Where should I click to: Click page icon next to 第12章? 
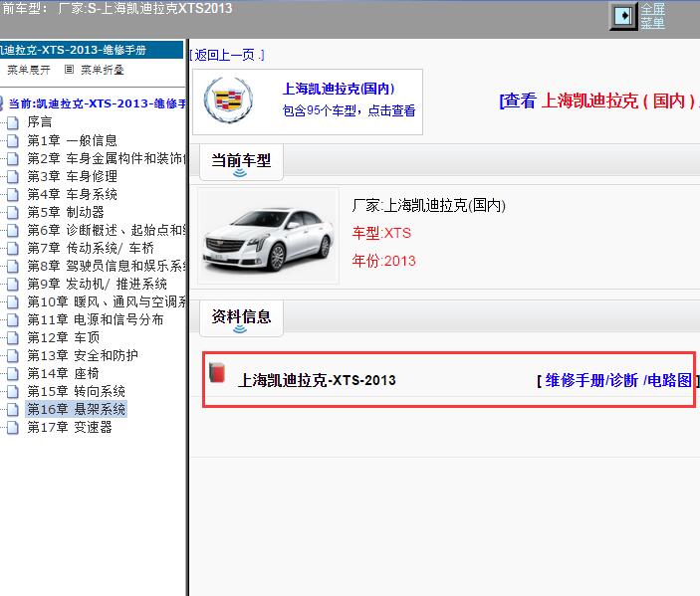point(13,337)
